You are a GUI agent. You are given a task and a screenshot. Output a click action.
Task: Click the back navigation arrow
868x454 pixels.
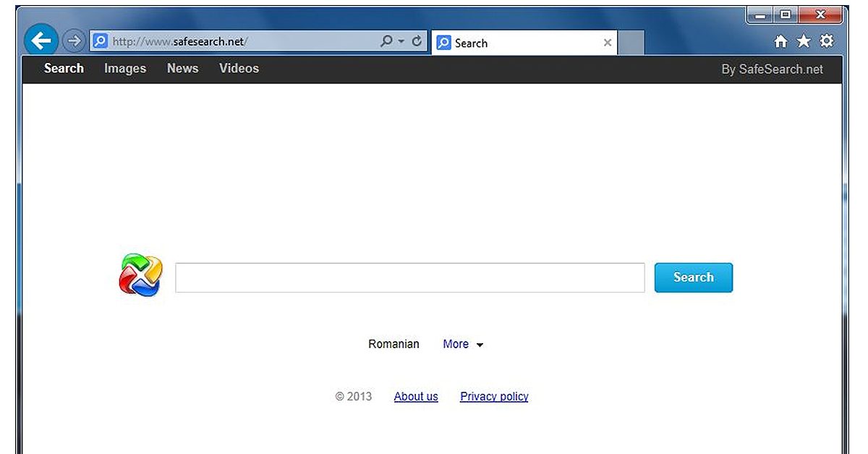(x=41, y=40)
